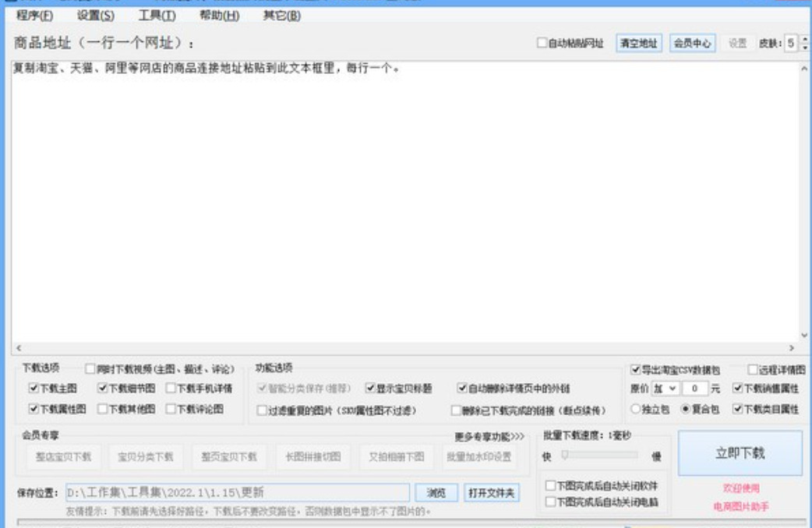Screen dimensions: 812x528
Task: Click the vertical scrollbar up arrow
Action: 804,68
